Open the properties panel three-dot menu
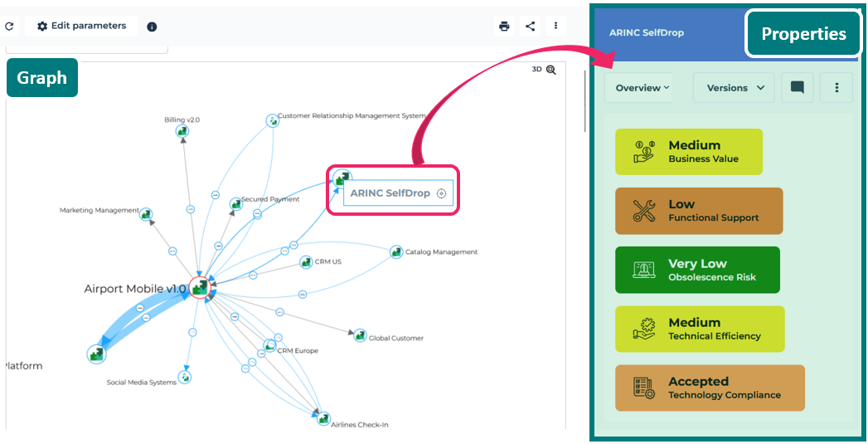 click(836, 88)
